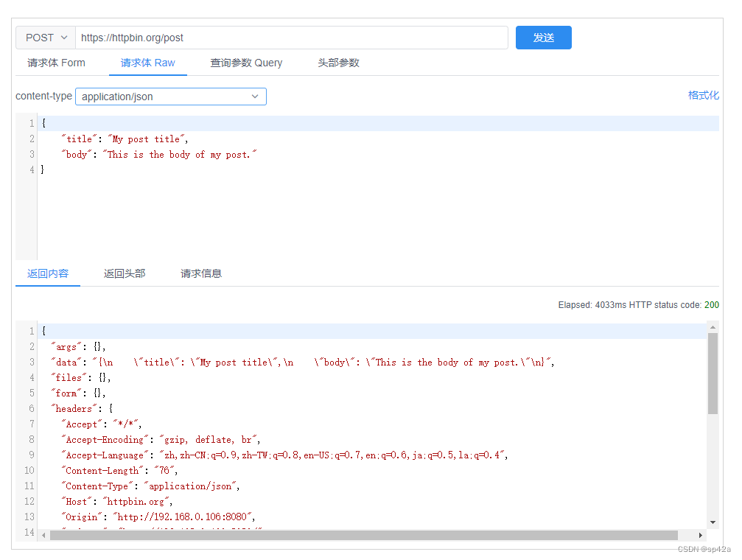The image size is (742, 560).
Task: Click the content-type label
Action: [x=44, y=96]
